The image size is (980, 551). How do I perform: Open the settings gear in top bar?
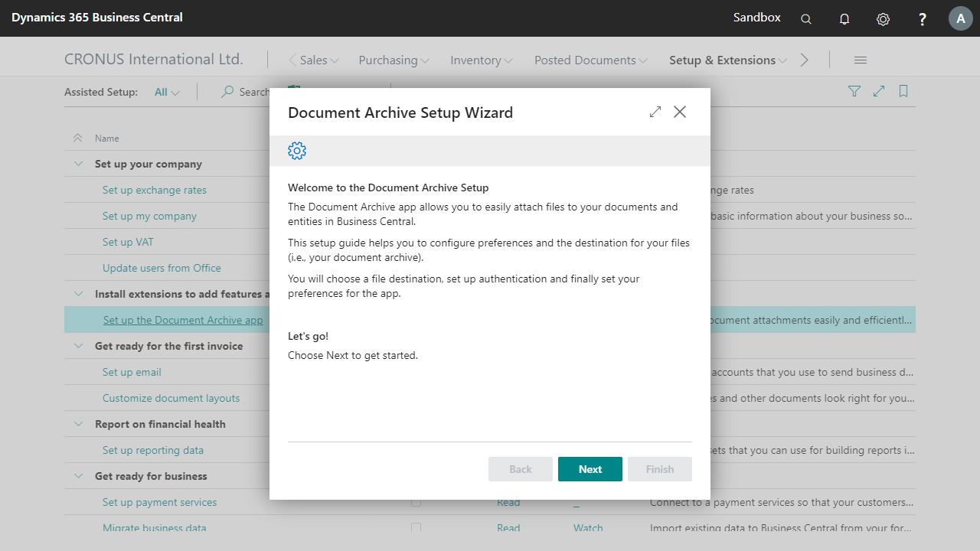883,19
